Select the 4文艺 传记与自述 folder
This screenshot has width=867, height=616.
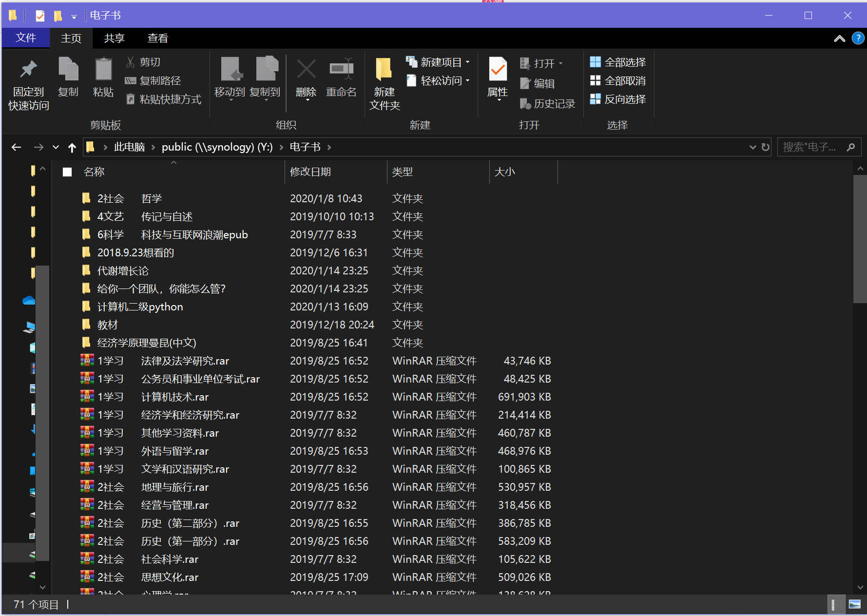137,216
